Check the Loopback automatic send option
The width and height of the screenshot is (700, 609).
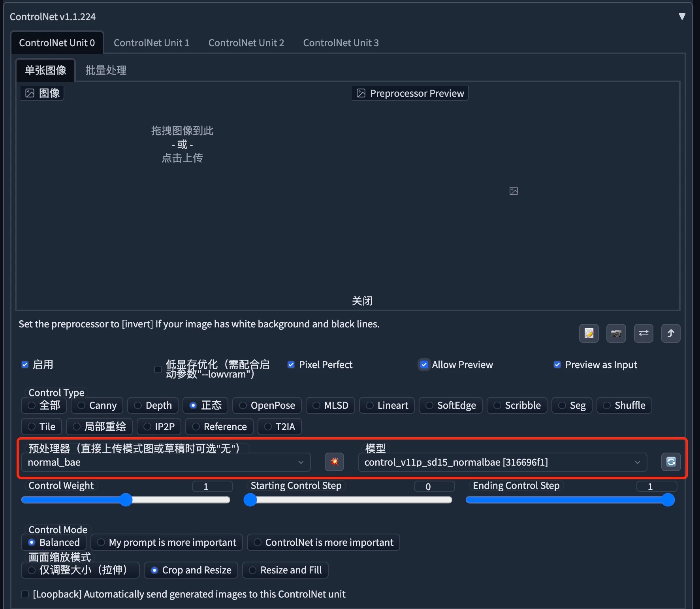tap(25, 594)
